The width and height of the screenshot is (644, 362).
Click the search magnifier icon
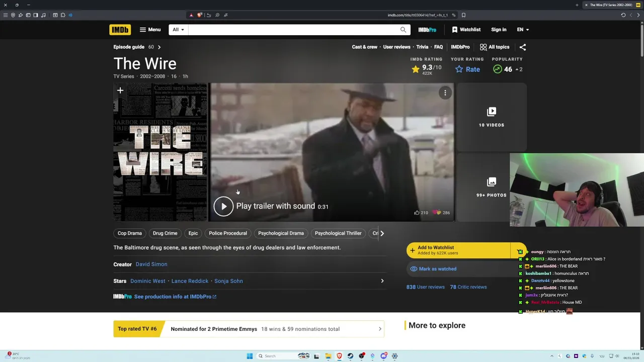tap(403, 30)
